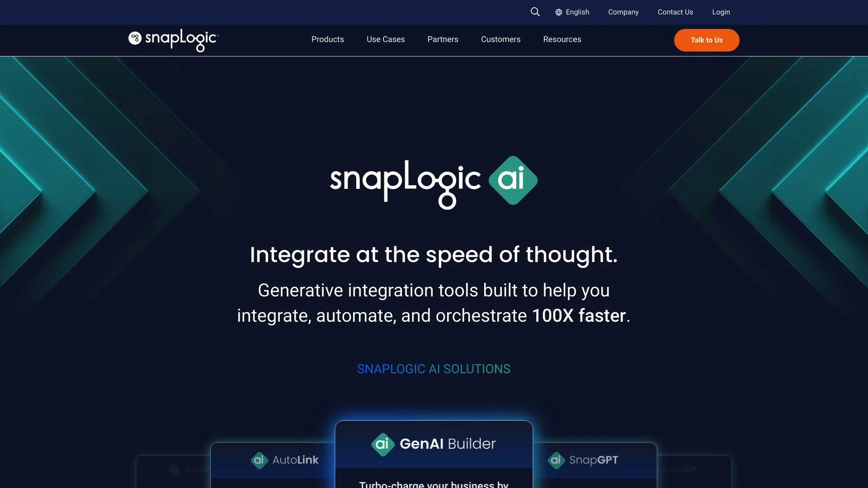Click the SNAPLOGIC AI SOLUTIONS link
This screenshot has height=488, width=868.
coord(434,369)
